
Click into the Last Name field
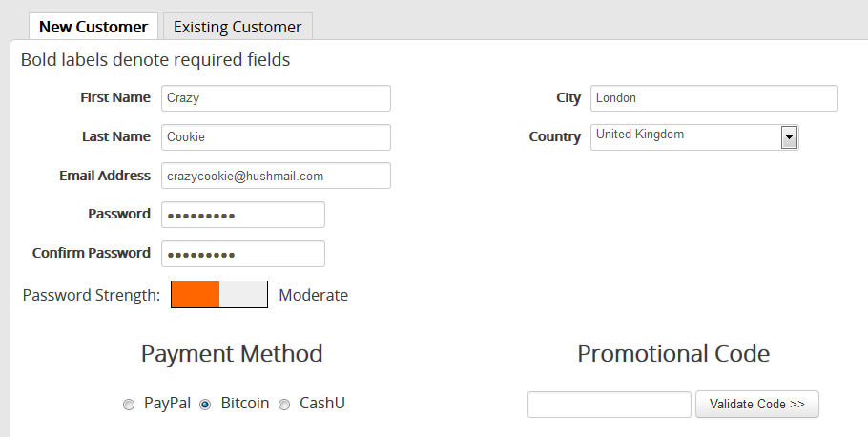276,137
